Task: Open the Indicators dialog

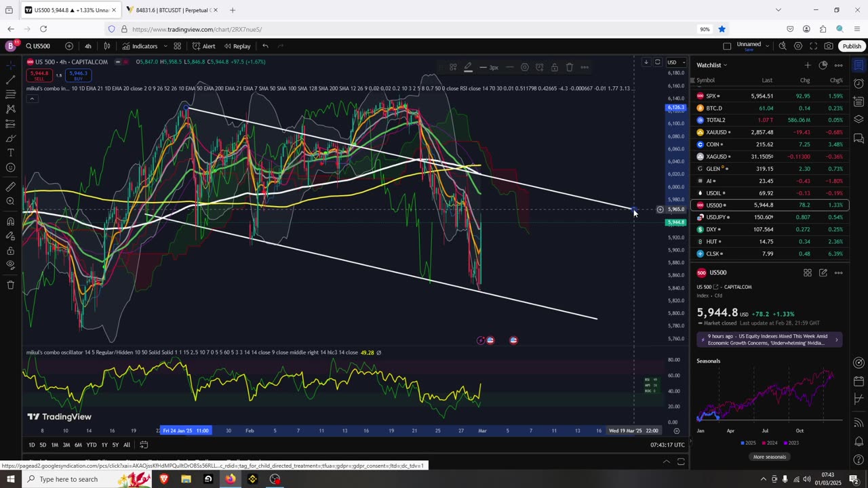Action: pos(140,46)
